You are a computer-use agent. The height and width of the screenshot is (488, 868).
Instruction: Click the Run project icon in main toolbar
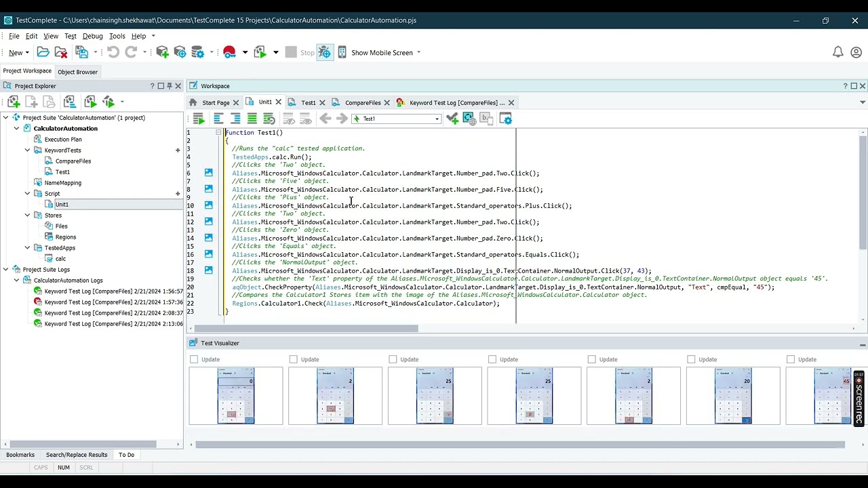(x=260, y=52)
